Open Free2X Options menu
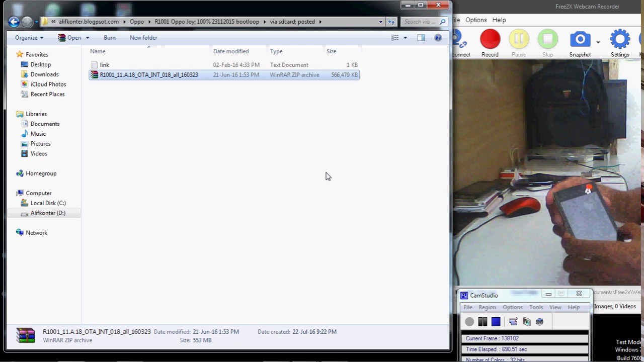Image resolution: width=644 pixels, height=362 pixels. click(476, 20)
